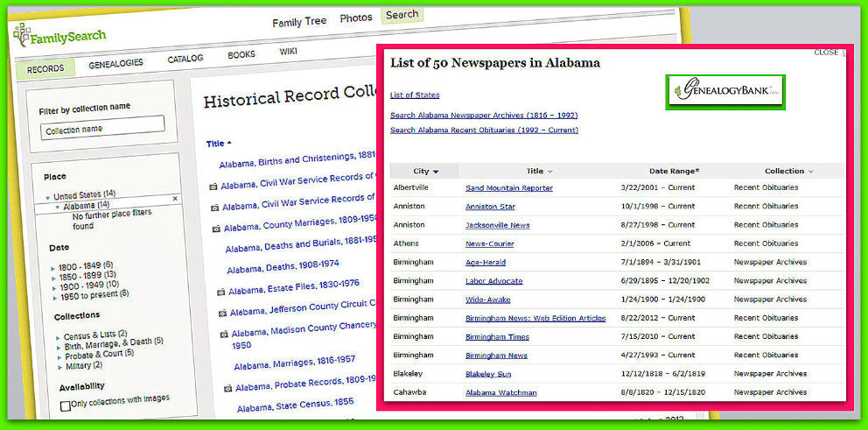This screenshot has height=430, width=868.
Task: Open the Photos menu
Action: 356,18
